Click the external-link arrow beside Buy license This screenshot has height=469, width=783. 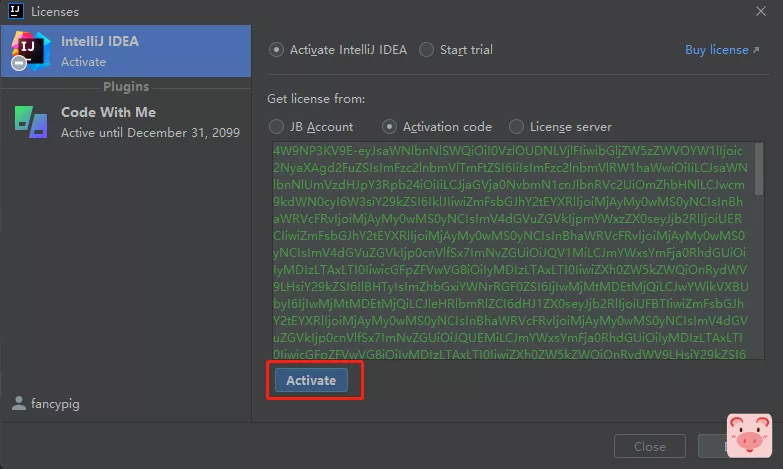pos(756,50)
